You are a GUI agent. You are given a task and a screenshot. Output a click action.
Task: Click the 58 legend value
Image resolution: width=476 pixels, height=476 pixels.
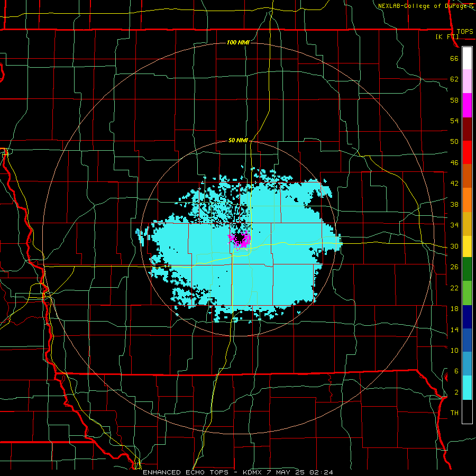coord(454,100)
